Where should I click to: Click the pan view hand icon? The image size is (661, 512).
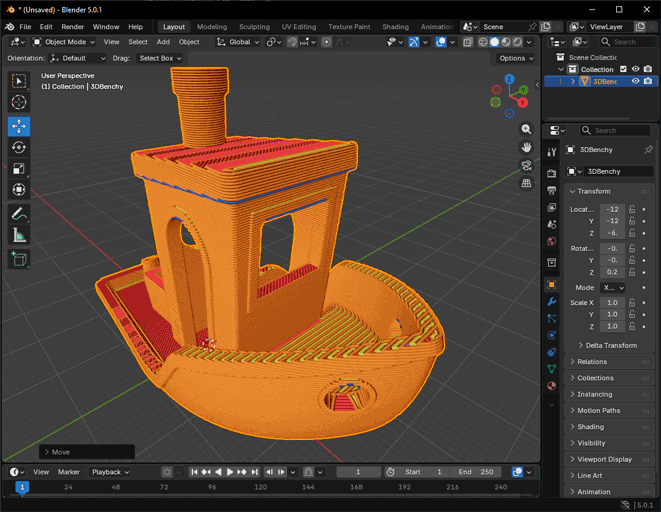click(526, 147)
